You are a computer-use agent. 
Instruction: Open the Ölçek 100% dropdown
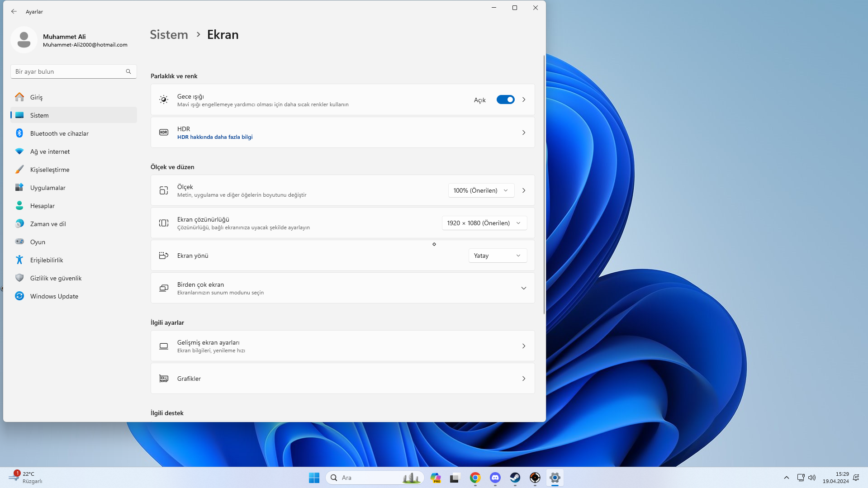[481, 190]
